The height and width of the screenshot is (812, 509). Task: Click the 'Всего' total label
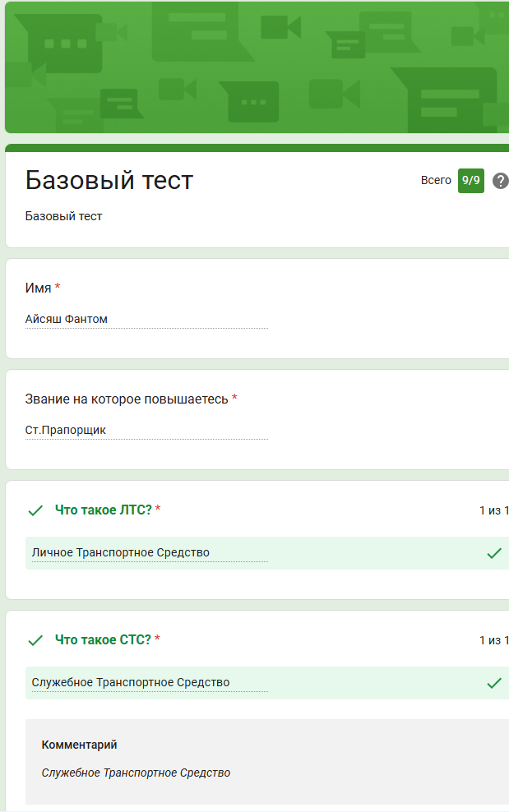(x=436, y=181)
